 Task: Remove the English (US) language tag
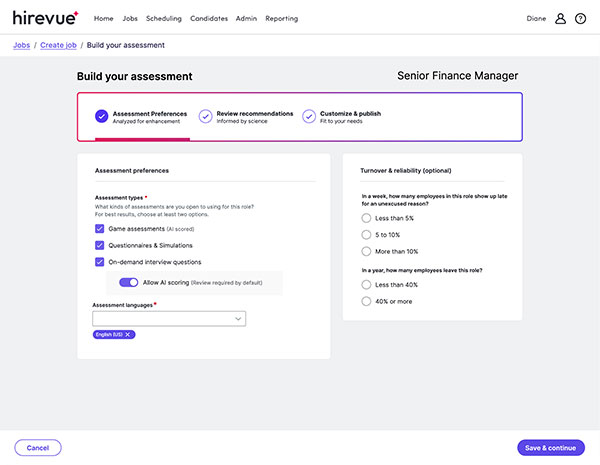tap(128, 334)
